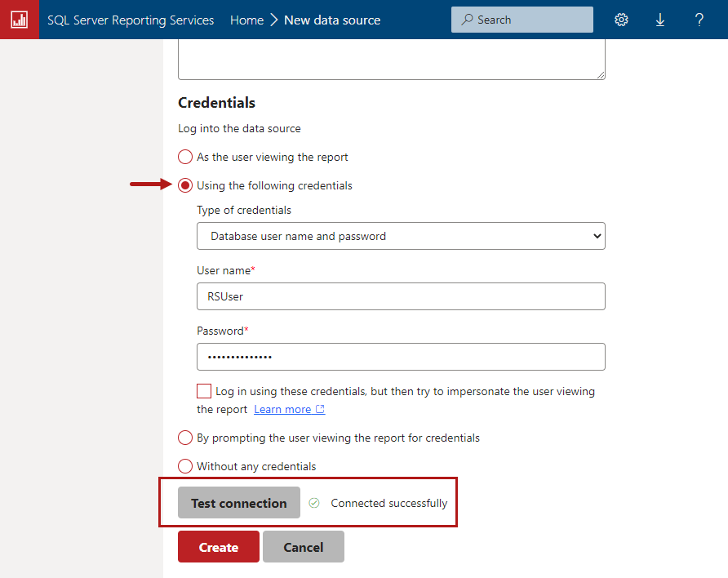This screenshot has width=728, height=578.
Task: Click the green connection success checkmark
Action: pyautogui.click(x=314, y=503)
